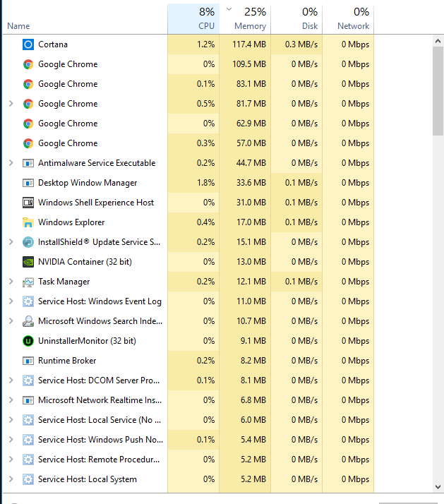Click the Desktop Window Manager icon
Image resolution: width=444 pixels, height=504 pixels.
28,183
